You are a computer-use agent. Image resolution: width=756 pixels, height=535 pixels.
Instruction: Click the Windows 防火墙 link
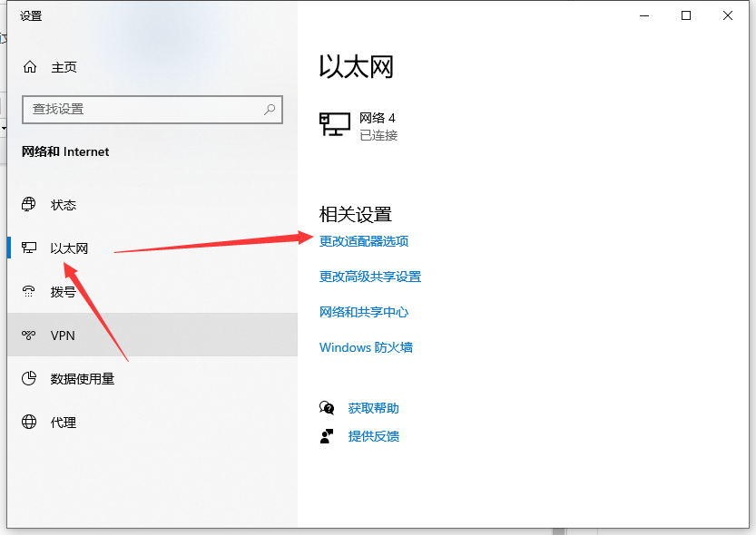[366, 346]
